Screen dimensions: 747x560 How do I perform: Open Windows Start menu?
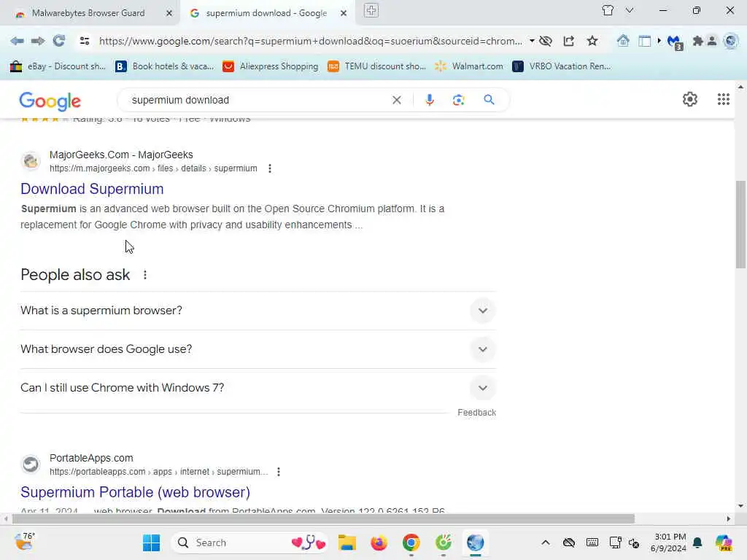(151, 542)
